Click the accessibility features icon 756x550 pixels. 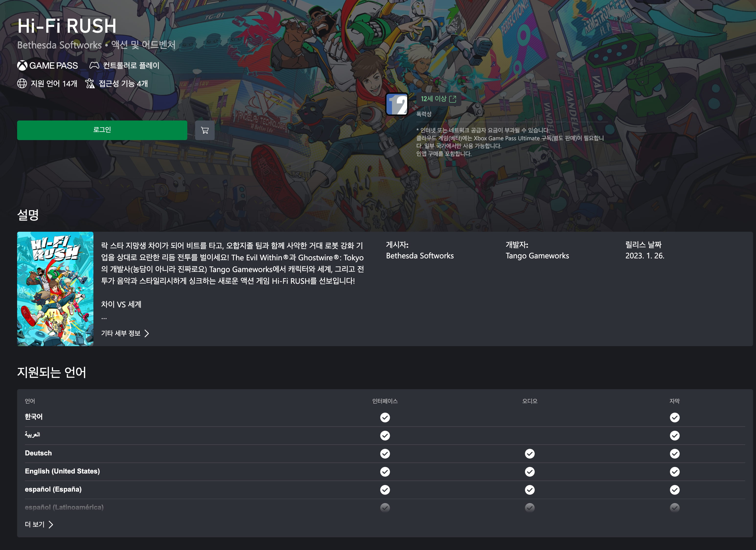coord(90,83)
